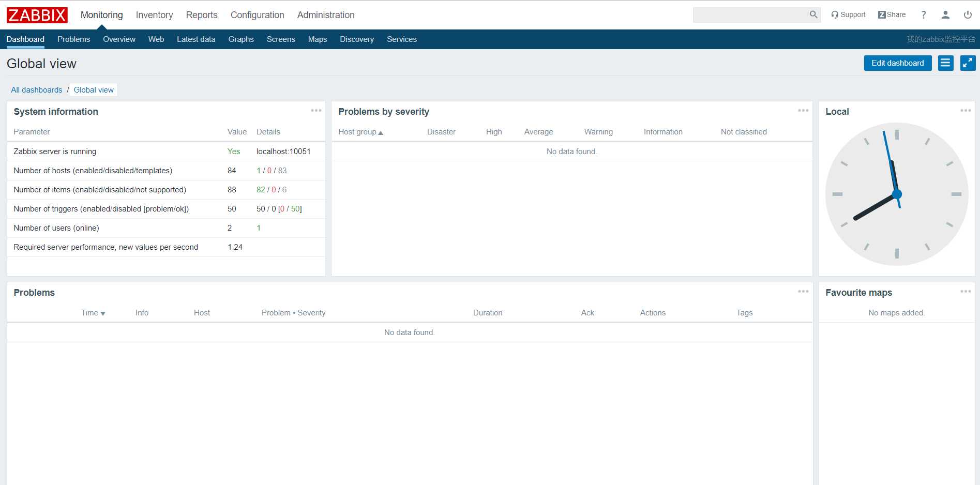Viewport: 980px width, 485px height.
Task: Click the Local clock face
Action: (x=897, y=194)
